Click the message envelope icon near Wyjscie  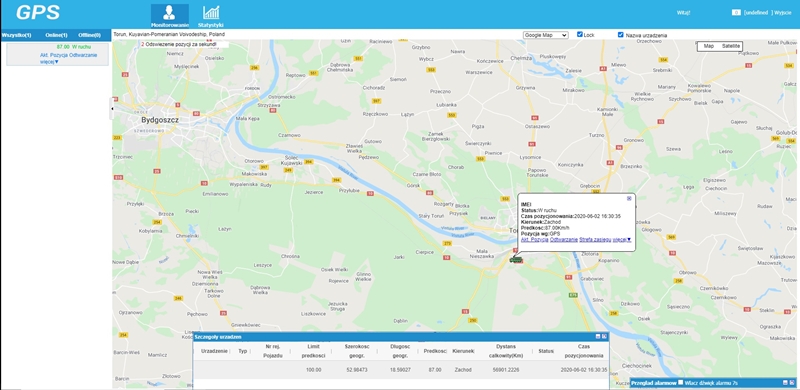[x=736, y=12]
